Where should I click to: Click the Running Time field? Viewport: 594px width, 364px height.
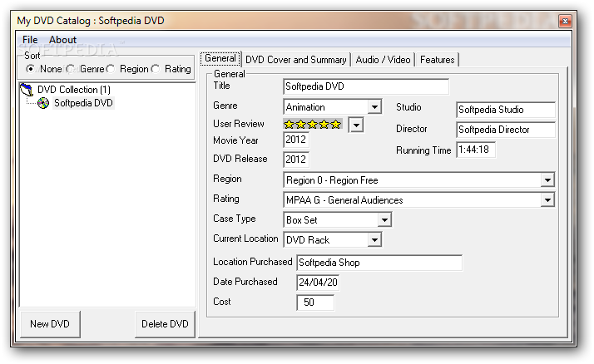pyautogui.click(x=476, y=150)
